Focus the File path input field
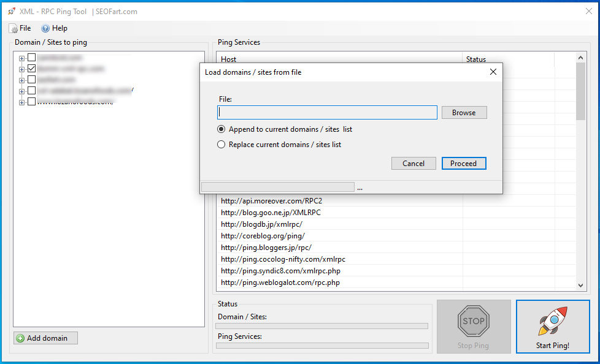The width and height of the screenshot is (600, 364). (x=327, y=113)
